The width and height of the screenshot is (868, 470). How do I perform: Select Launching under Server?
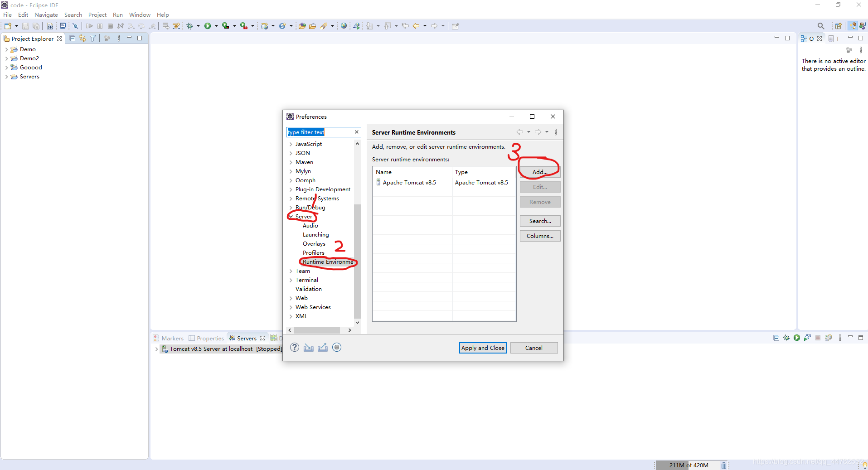click(x=316, y=235)
